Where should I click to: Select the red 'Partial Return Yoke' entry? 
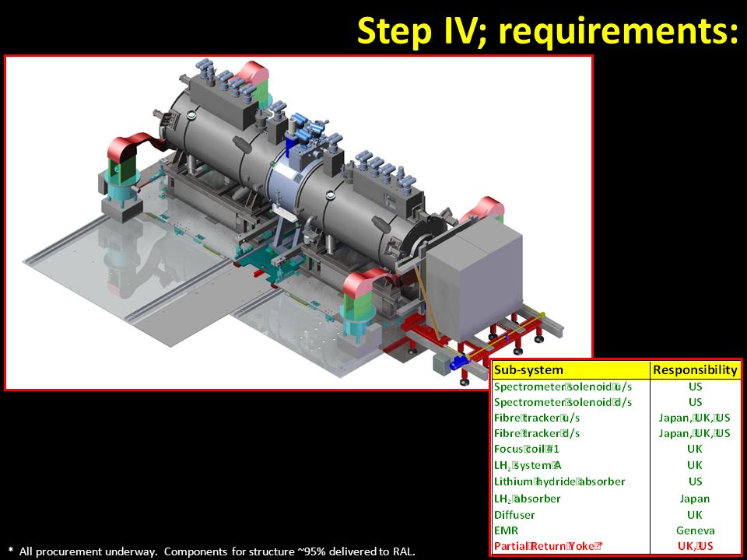[x=549, y=546]
